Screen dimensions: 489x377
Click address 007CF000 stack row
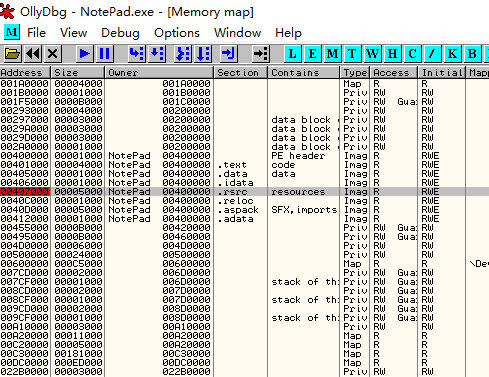point(24,282)
